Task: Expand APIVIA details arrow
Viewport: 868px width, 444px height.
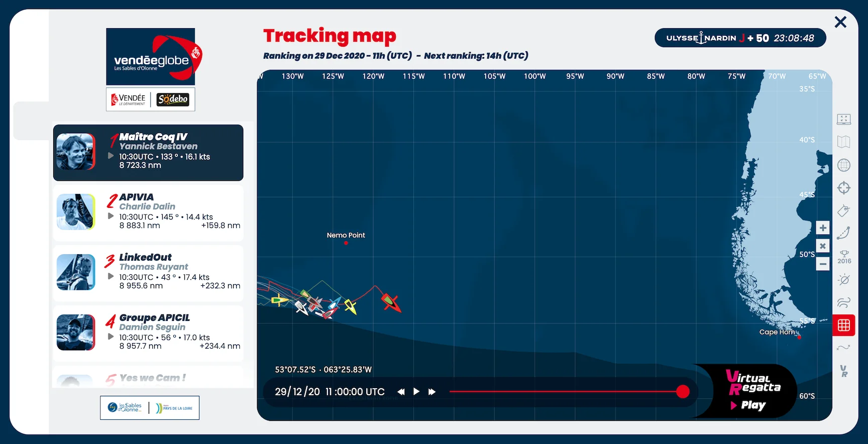Action: pos(111,216)
